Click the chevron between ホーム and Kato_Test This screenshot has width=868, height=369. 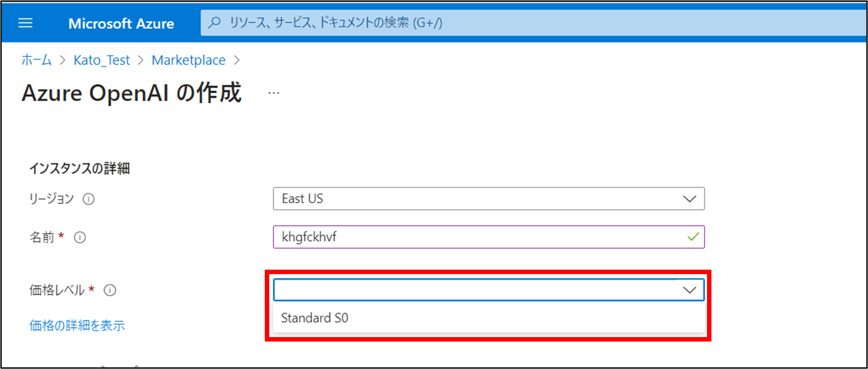point(63,60)
